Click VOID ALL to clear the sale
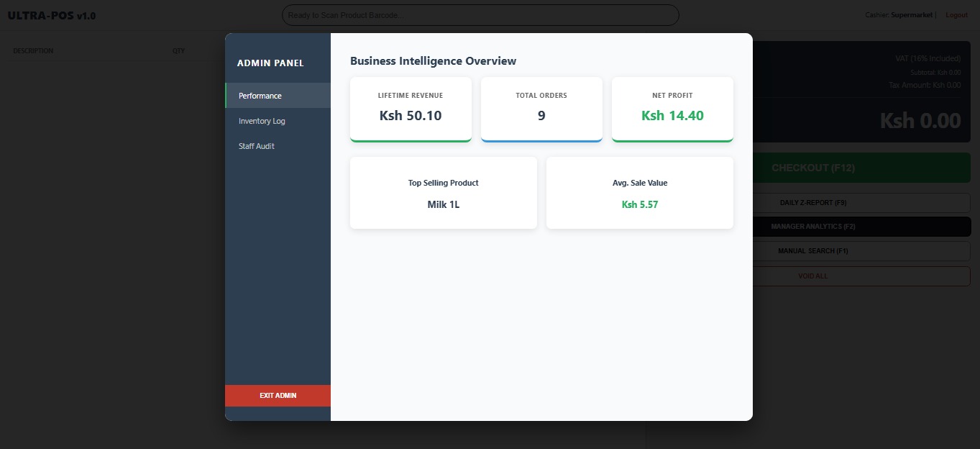 click(x=812, y=276)
